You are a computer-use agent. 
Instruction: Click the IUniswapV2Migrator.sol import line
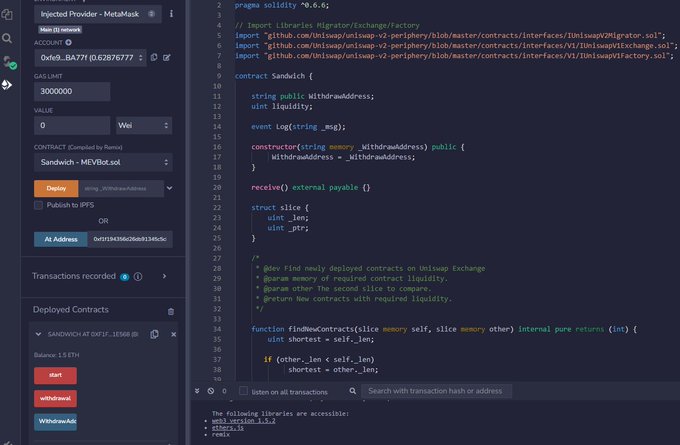pos(450,36)
